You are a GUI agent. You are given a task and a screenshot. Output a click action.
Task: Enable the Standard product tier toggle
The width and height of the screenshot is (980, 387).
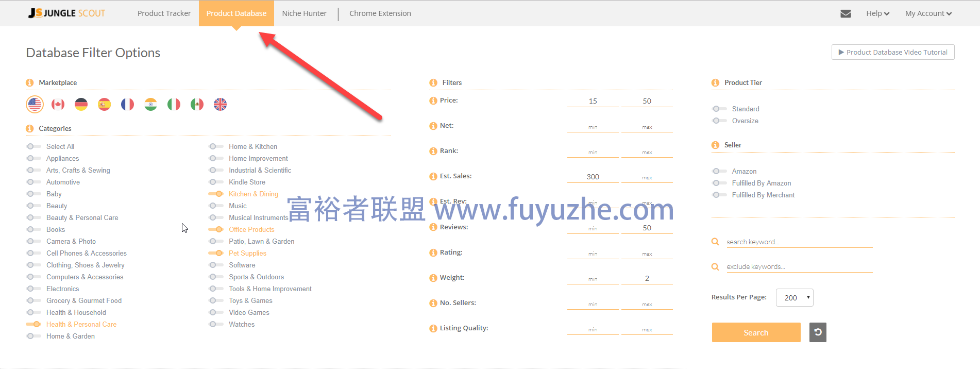pyautogui.click(x=719, y=109)
